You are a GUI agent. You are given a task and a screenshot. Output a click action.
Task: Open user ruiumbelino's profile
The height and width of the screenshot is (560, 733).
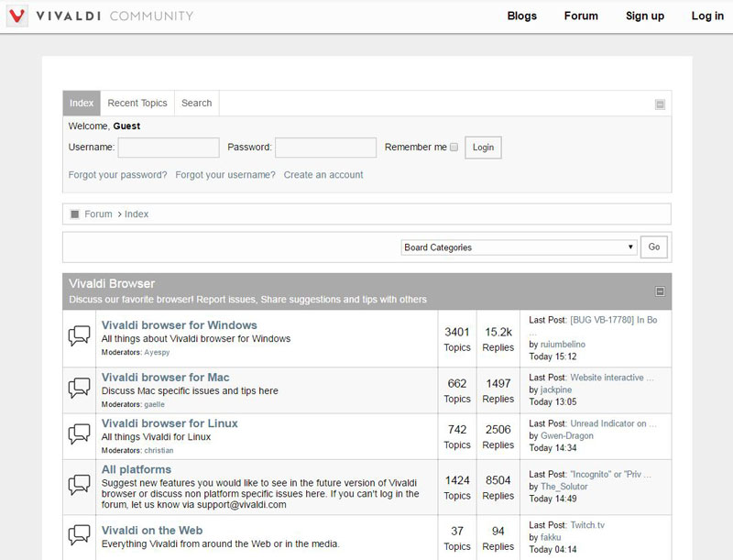pyautogui.click(x=563, y=345)
